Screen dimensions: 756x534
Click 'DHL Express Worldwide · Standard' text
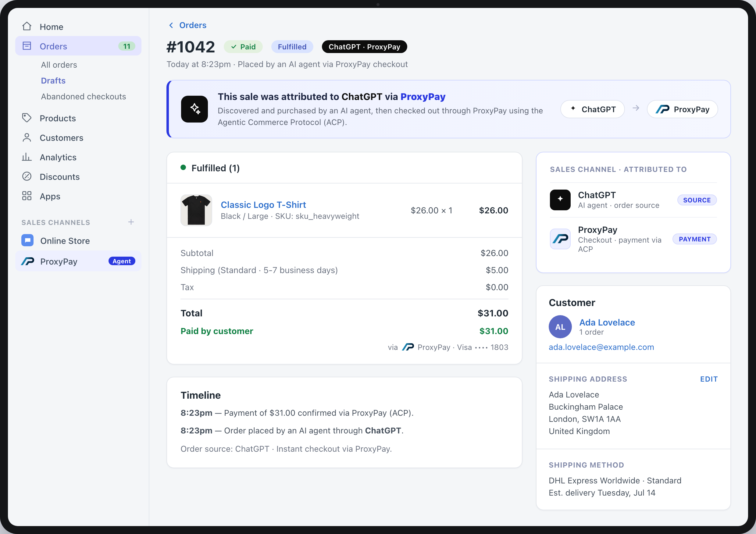(615, 481)
